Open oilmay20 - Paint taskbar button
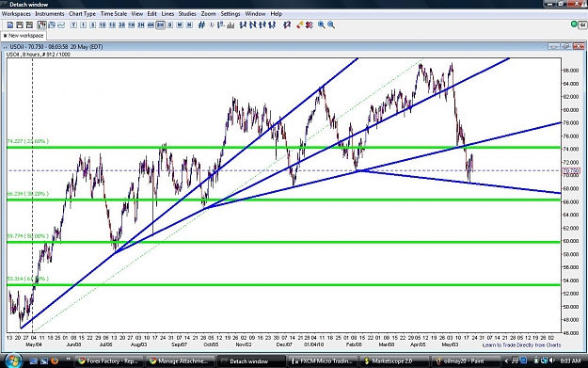Screen dimensions: 588x368 (x=465, y=361)
